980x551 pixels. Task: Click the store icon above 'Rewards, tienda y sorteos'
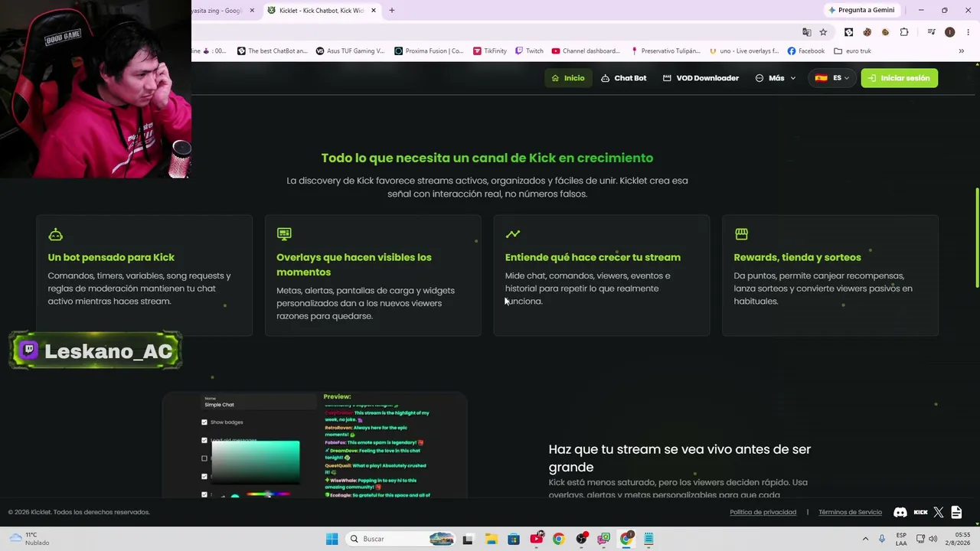pos(741,233)
